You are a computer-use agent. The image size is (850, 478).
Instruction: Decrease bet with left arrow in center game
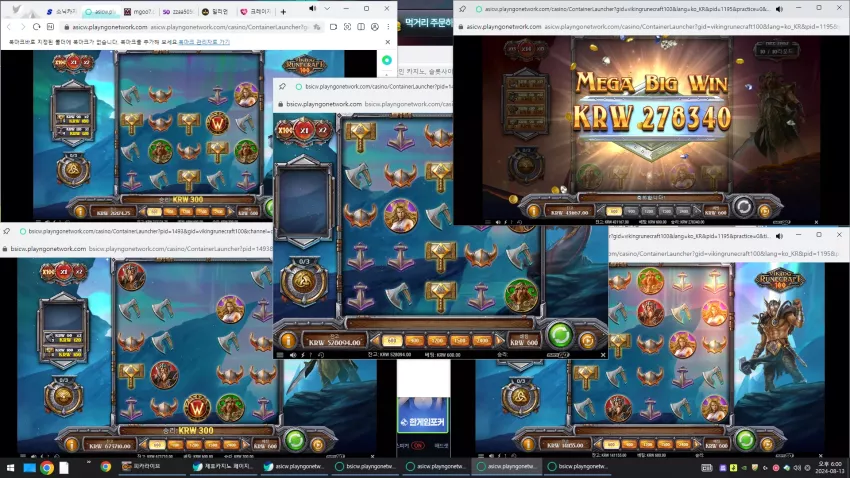click(x=375, y=340)
